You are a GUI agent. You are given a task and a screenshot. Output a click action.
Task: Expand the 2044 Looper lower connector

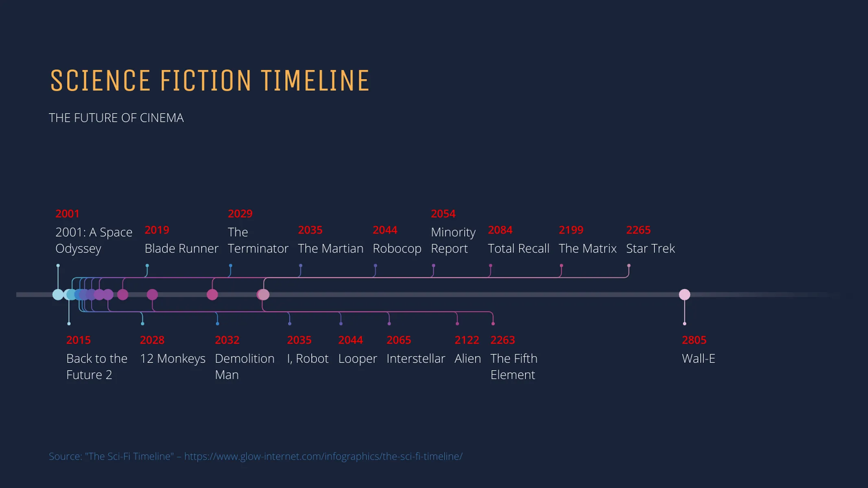click(340, 322)
